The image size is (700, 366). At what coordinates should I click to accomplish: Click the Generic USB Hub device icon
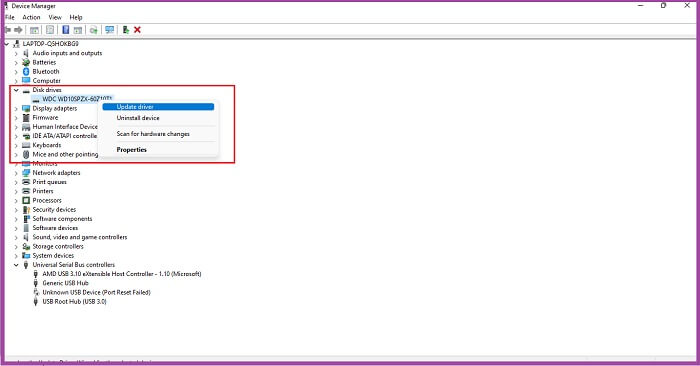point(36,283)
